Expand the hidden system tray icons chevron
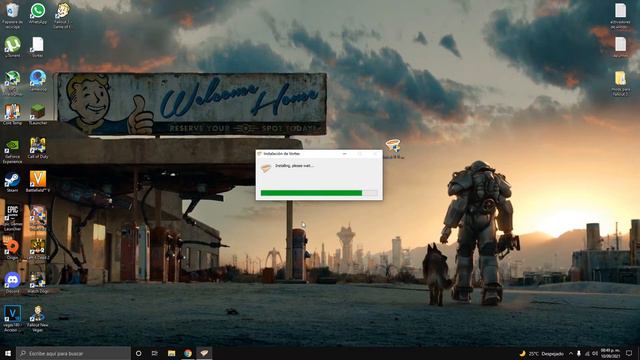The width and height of the screenshot is (640, 360). tap(571, 353)
